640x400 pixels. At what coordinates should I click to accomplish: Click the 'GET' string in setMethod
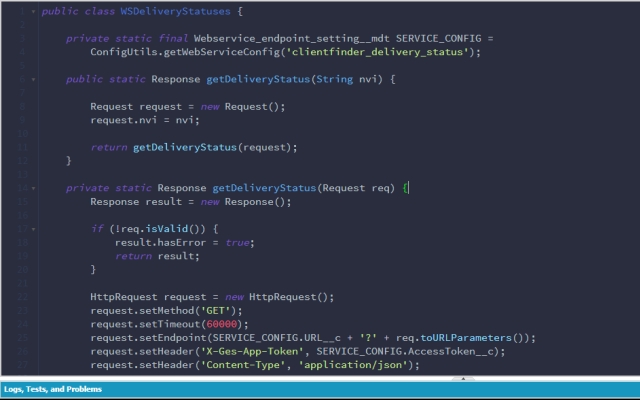216,311
